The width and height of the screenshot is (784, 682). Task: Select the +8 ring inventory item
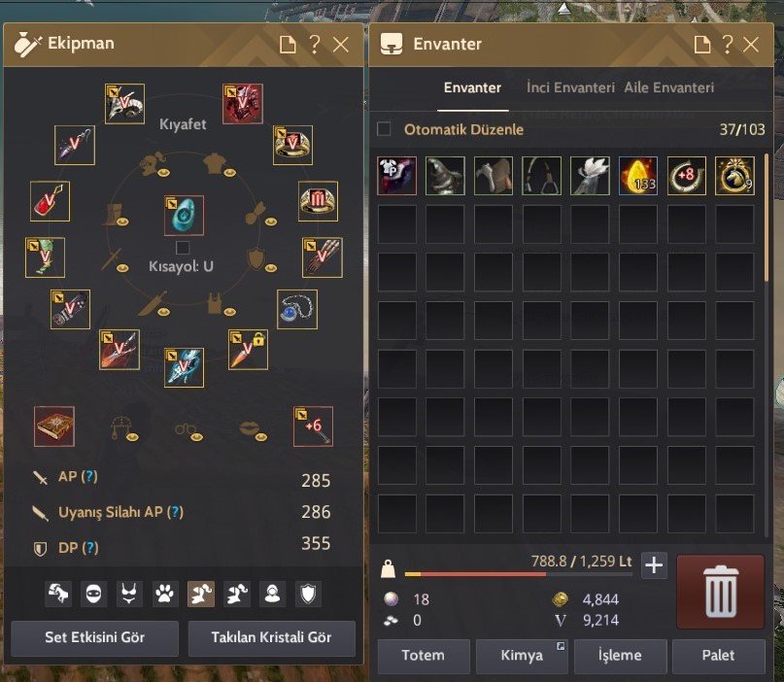687,176
